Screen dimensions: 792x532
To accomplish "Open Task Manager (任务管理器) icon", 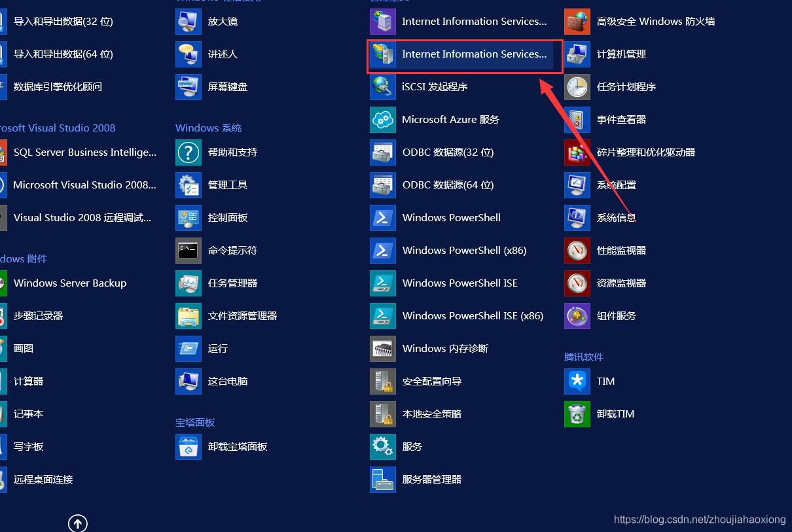I will pos(189,283).
